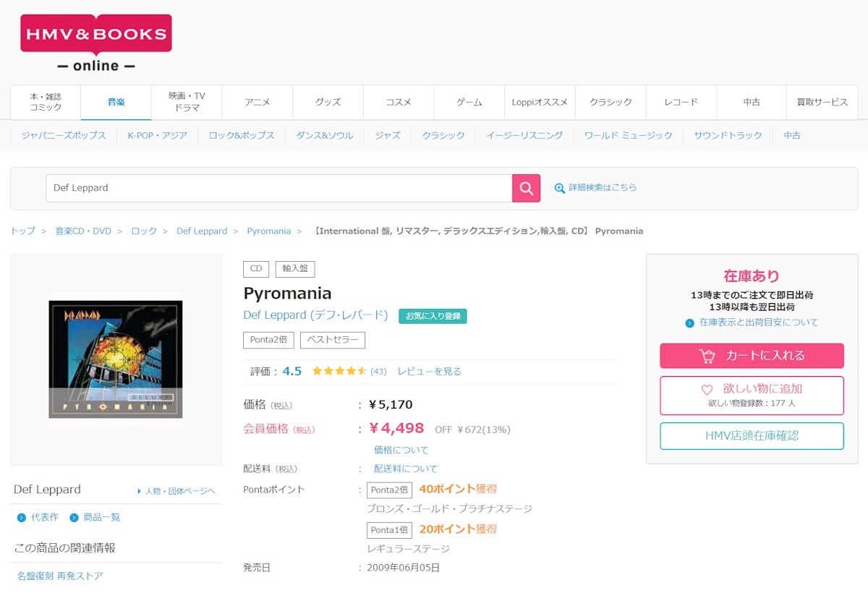Screen dimensions: 868x593
Task: Click the info icon beside 在庫表示と出荷目安について
Action: tap(689, 323)
